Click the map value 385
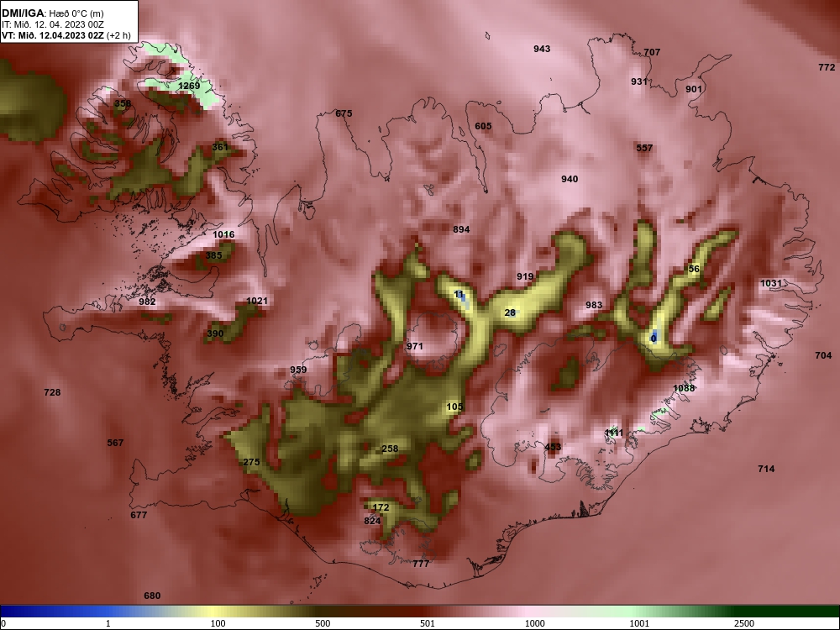 tap(213, 255)
